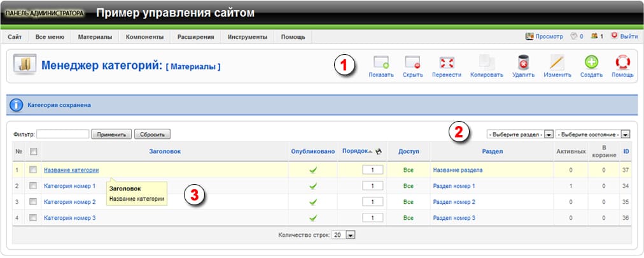
Task: Click the Показать toolbar icon
Action: [381, 63]
